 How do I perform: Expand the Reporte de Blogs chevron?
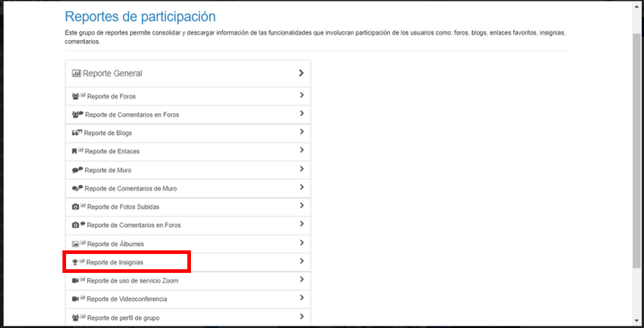pyautogui.click(x=301, y=132)
